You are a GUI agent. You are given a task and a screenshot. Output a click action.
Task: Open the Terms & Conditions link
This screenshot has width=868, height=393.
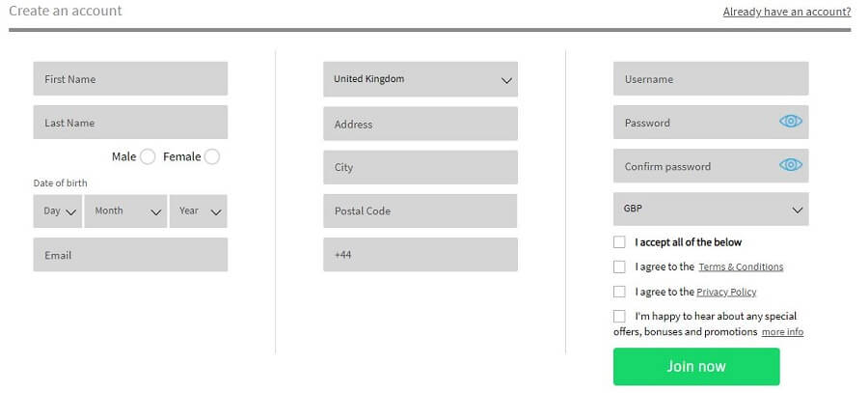[x=741, y=267]
